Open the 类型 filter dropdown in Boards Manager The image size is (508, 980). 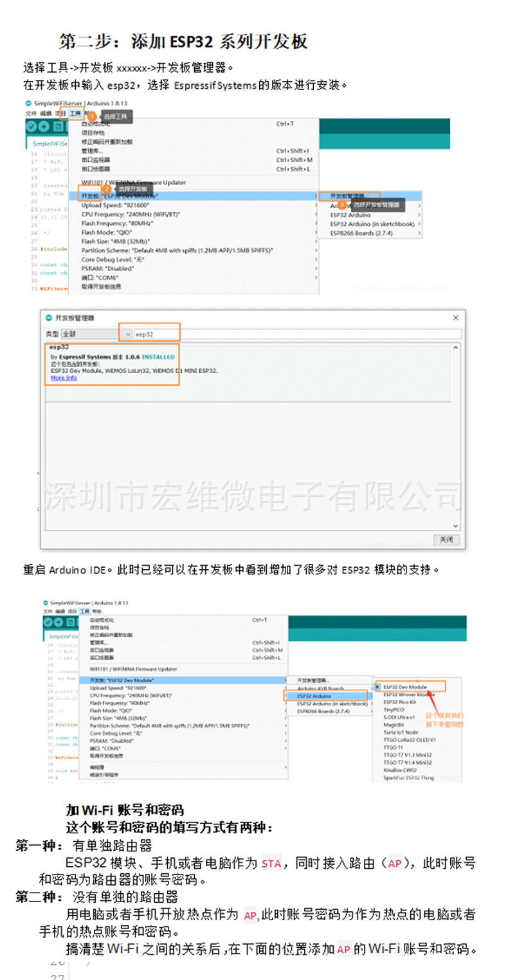tap(97, 334)
